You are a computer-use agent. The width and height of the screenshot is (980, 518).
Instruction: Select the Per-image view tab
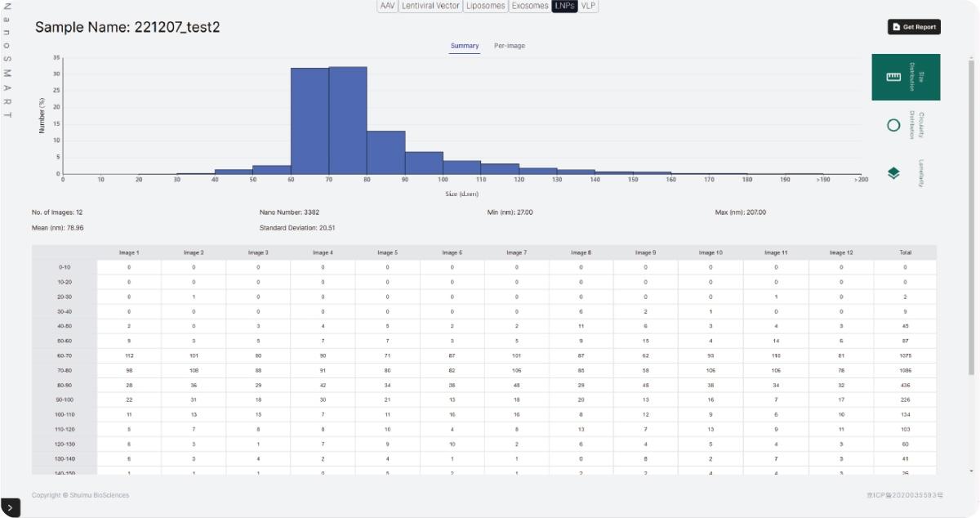pos(510,46)
